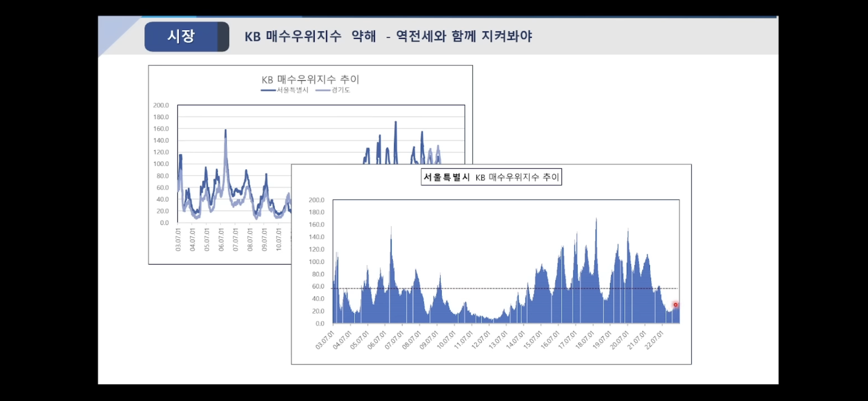868x401 pixels.
Task: Click the red dot marker on Seoul chart
Action: 675,305
